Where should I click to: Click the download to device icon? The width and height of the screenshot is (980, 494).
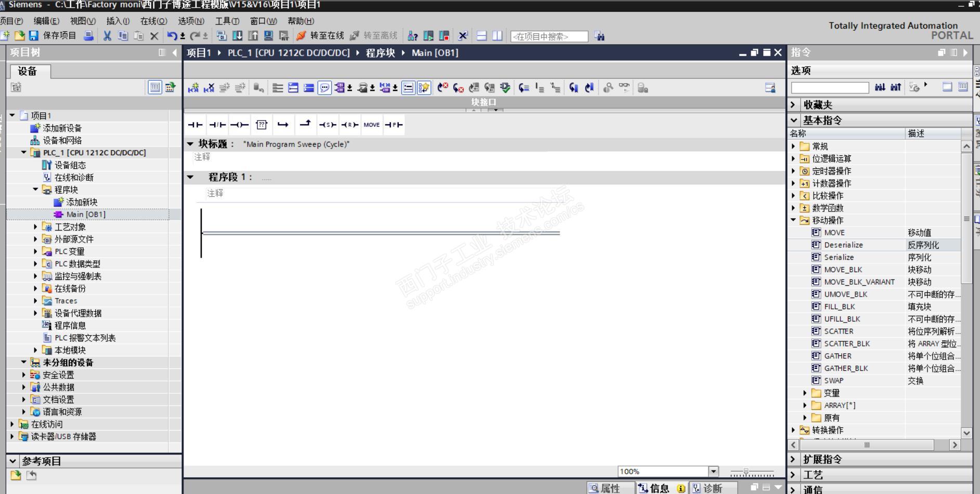pyautogui.click(x=237, y=36)
